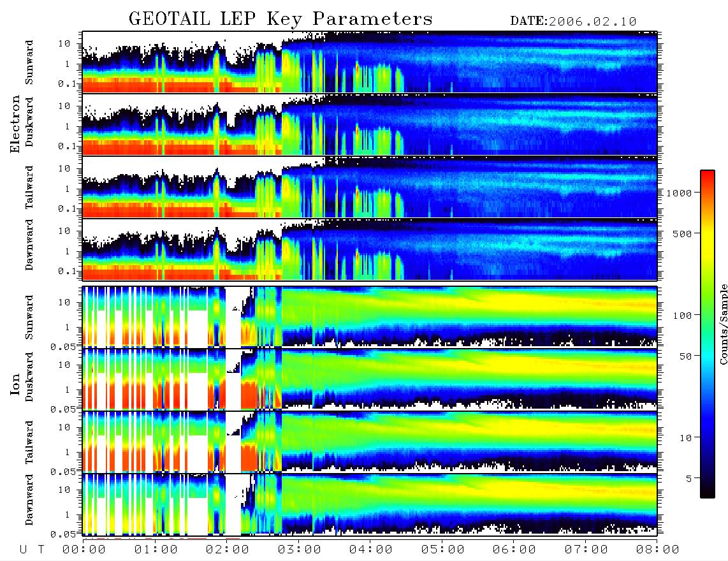Click the 1 tick of Ion Tailward axis

[68, 452]
